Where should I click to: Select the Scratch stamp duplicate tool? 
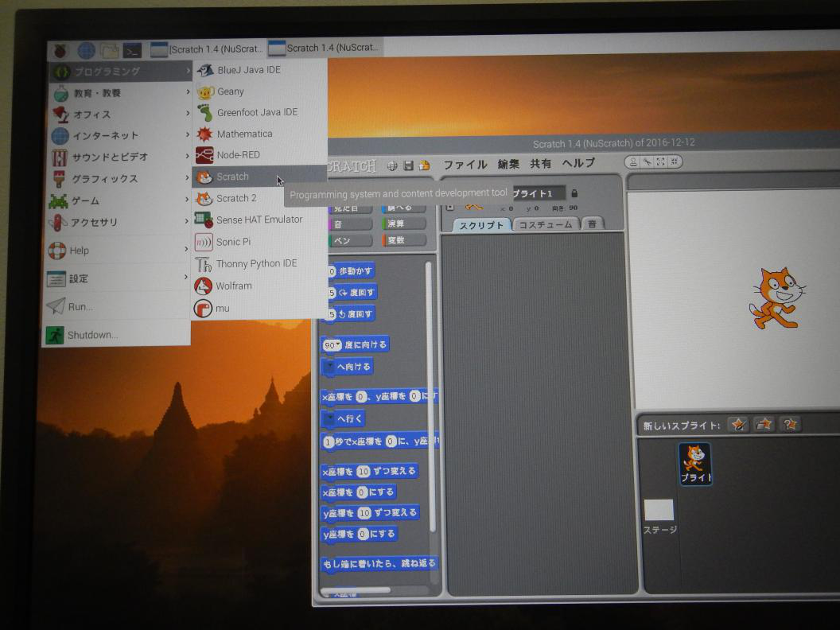633,161
